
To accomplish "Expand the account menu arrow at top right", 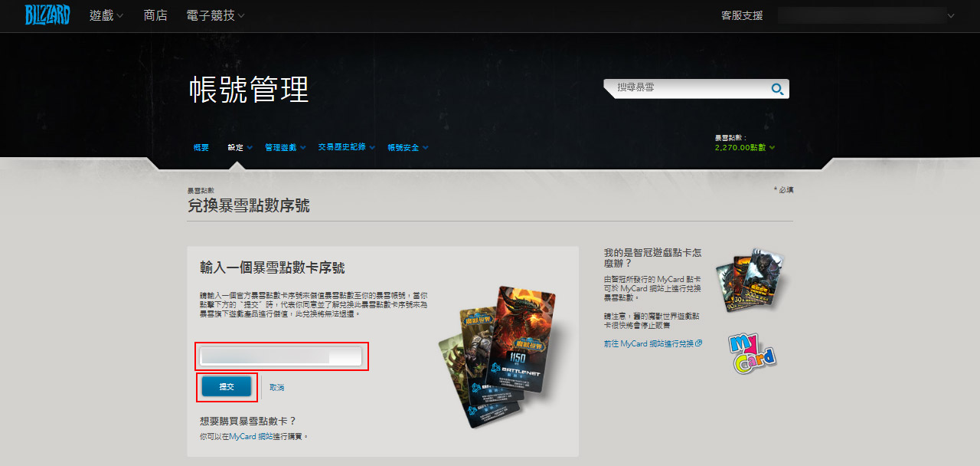I will pos(951,15).
